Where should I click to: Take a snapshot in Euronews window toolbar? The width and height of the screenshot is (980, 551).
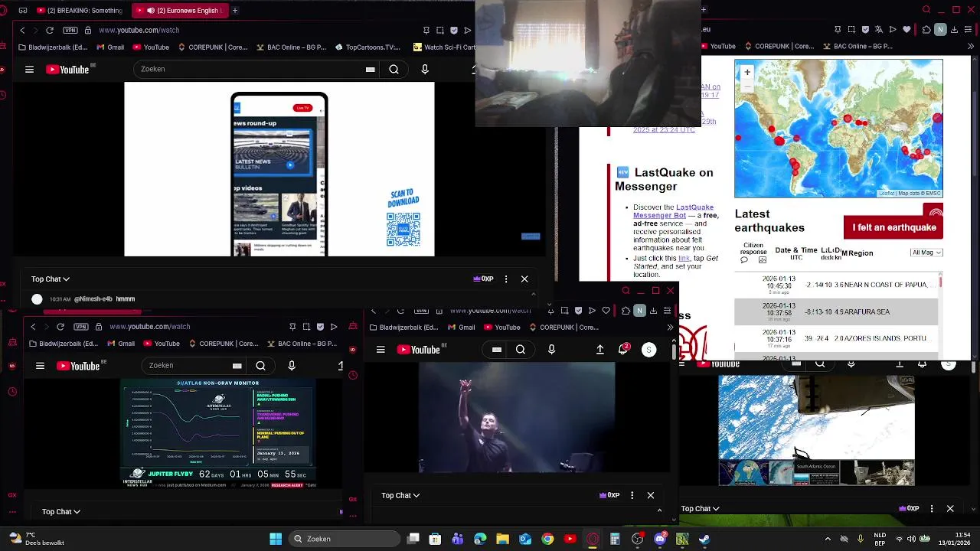point(440,30)
